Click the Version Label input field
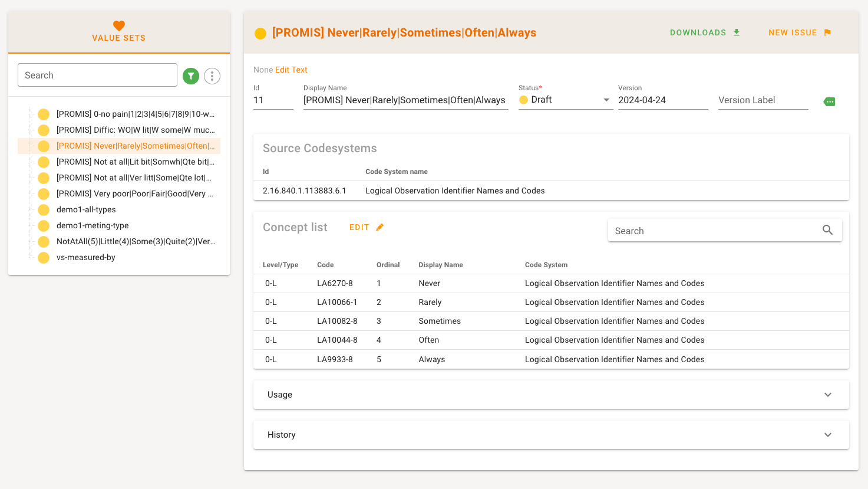This screenshot has width=868, height=489. coord(763,100)
